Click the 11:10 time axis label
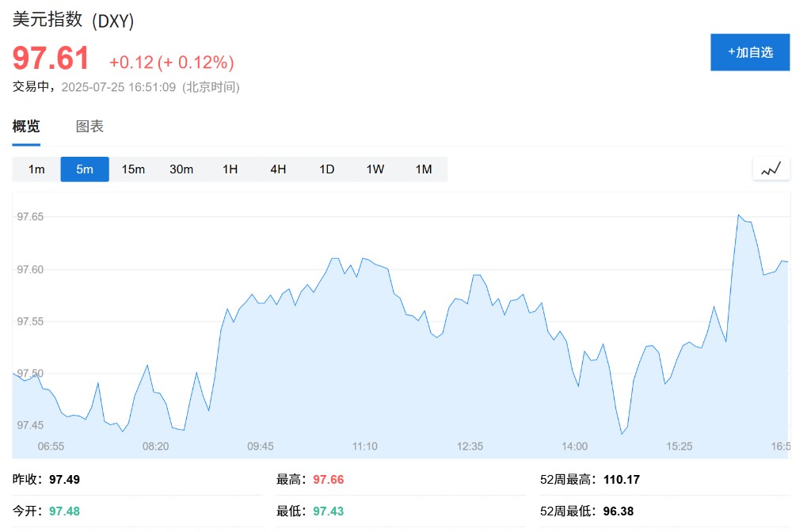This screenshot has width=811, height=532. pos(365,446)
